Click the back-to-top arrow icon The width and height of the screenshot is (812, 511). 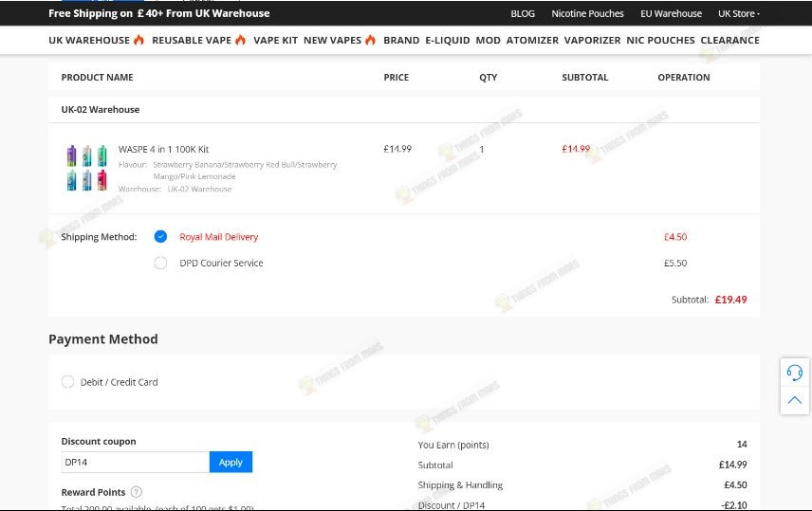795,400
